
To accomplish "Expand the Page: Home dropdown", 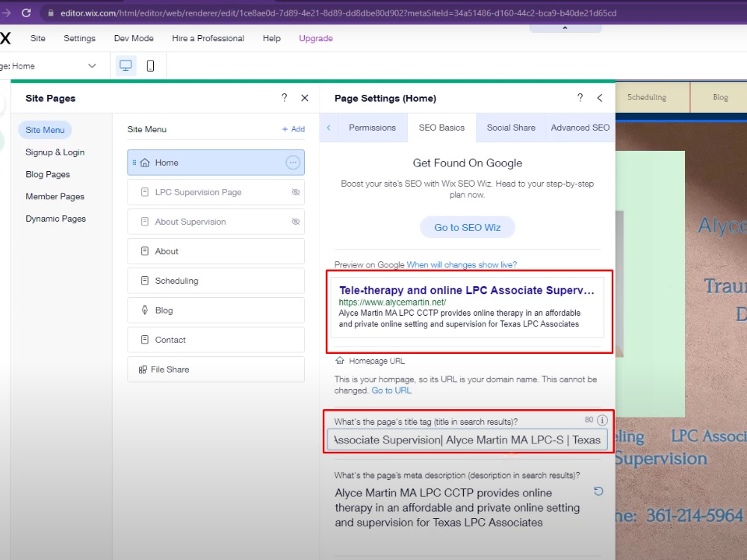I will click(x=92, y=66).
